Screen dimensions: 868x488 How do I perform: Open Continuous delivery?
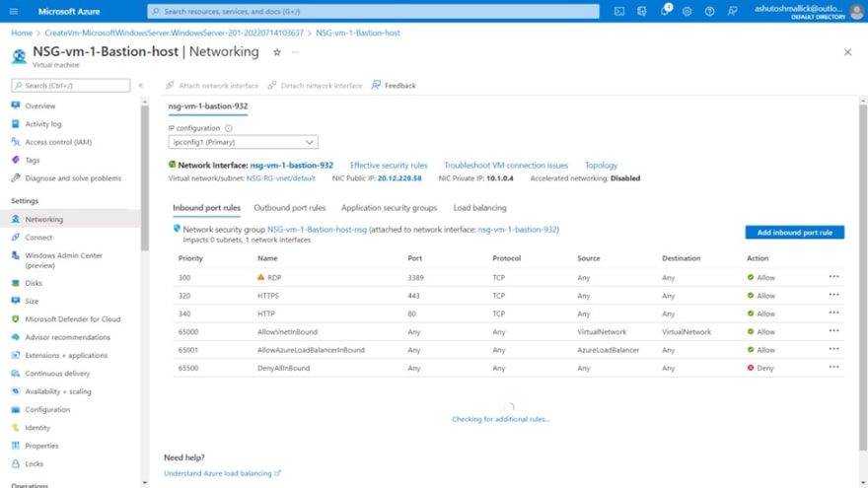(57, 374)
